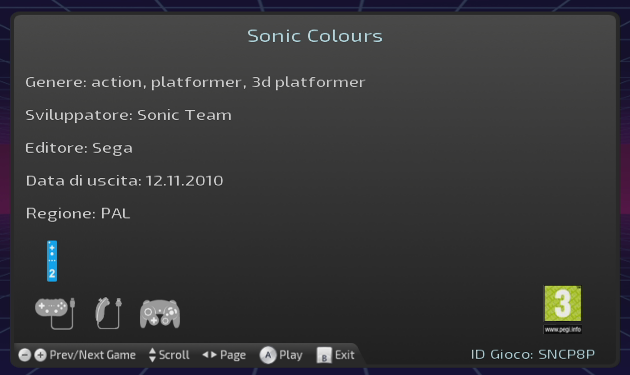Click the Play label

click(290, 355)
